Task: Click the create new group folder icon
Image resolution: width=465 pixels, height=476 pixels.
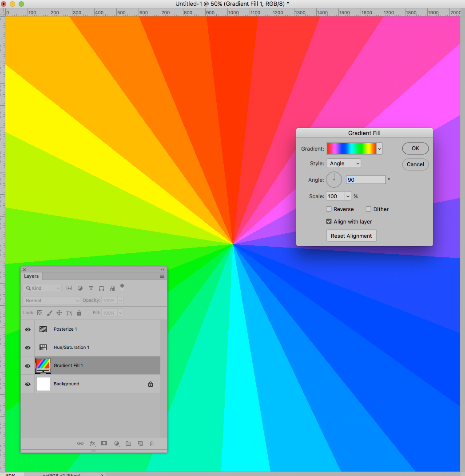Action: 128,444
